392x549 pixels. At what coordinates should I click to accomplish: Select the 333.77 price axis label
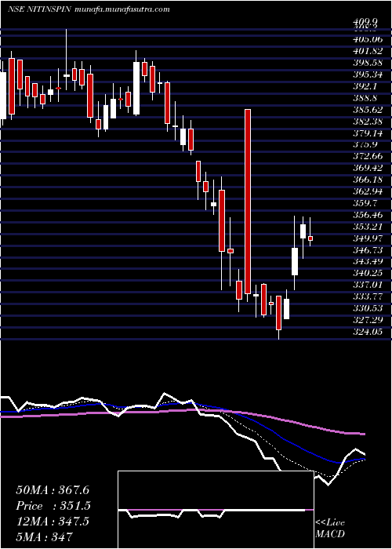[368, 297]
